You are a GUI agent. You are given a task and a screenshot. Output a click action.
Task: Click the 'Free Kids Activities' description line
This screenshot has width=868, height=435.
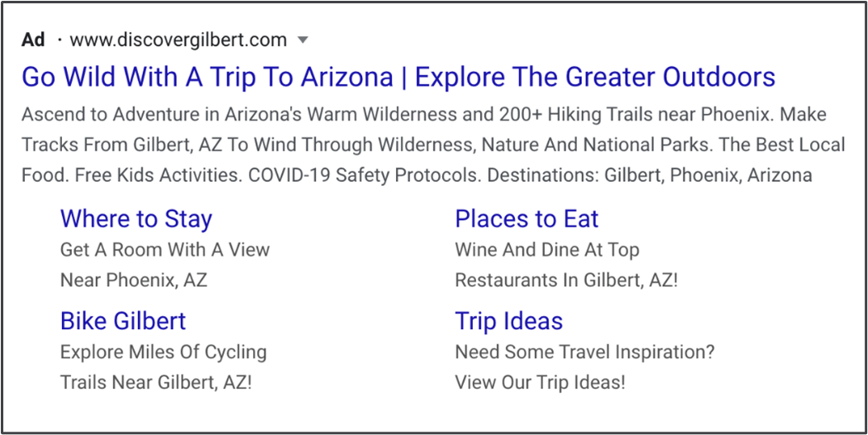coord(417,175)
